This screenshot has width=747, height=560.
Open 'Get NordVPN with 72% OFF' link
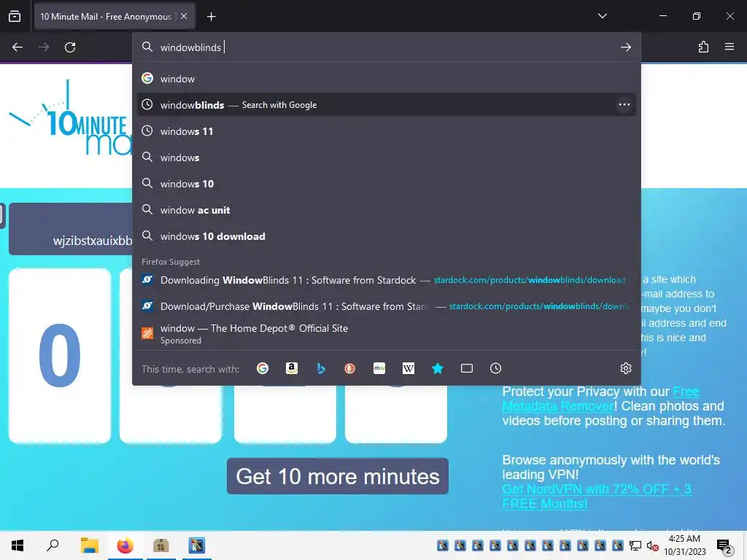point(597,496)
